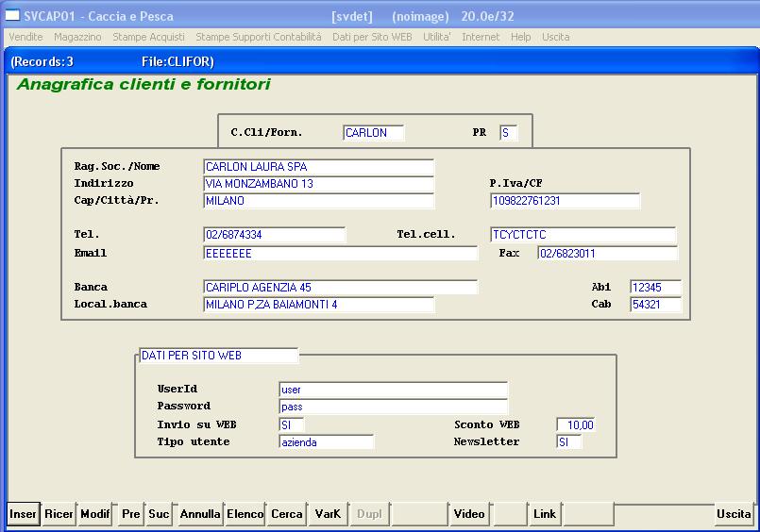Open Dati per Sito WEB menu
Viewport: 760px width, 532px height.
pyautogui.click(x=372, y=37)
